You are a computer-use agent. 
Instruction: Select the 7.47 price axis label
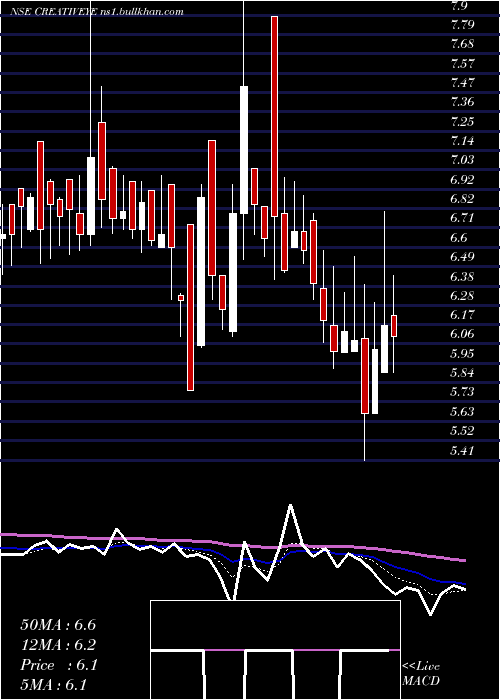pos(462,83)
